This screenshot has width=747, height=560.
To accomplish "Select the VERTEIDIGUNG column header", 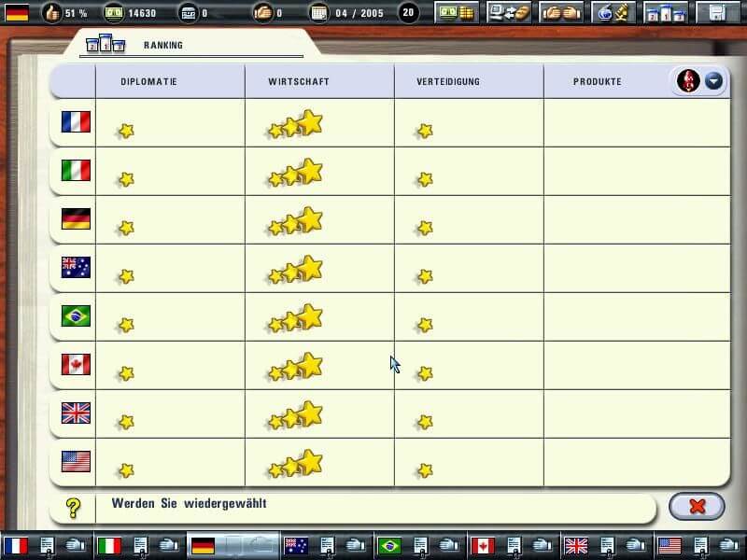I will [x=448, y=82].
